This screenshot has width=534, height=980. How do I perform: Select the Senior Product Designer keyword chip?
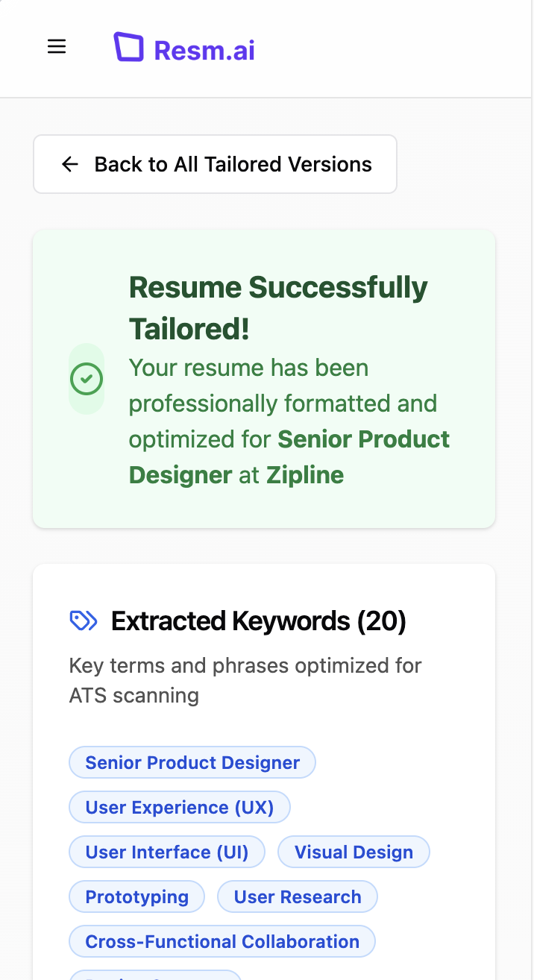pyautogui.click(x=192, y=762)
